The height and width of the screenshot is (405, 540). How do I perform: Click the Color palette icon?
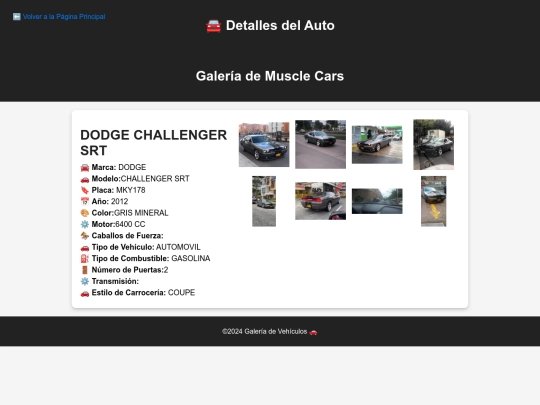click(85, 213)
